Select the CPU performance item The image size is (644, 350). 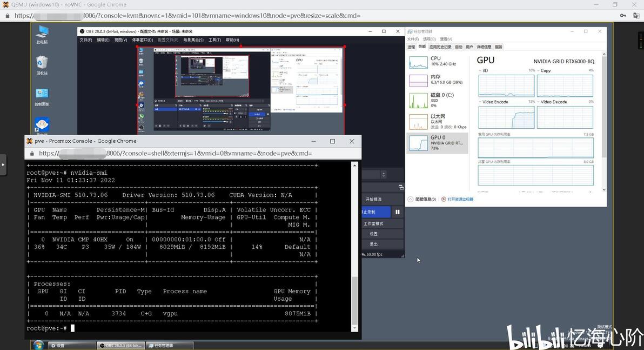pos(438,62)
